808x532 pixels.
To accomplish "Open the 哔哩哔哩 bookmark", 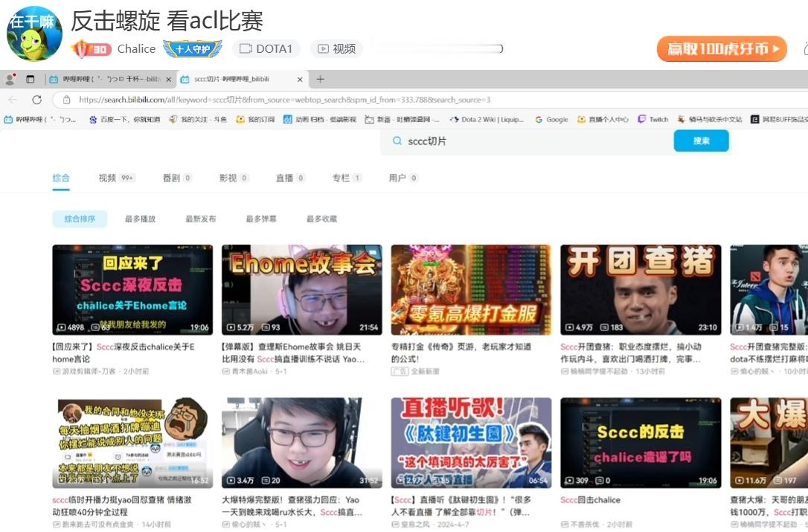I will (39, 119).
